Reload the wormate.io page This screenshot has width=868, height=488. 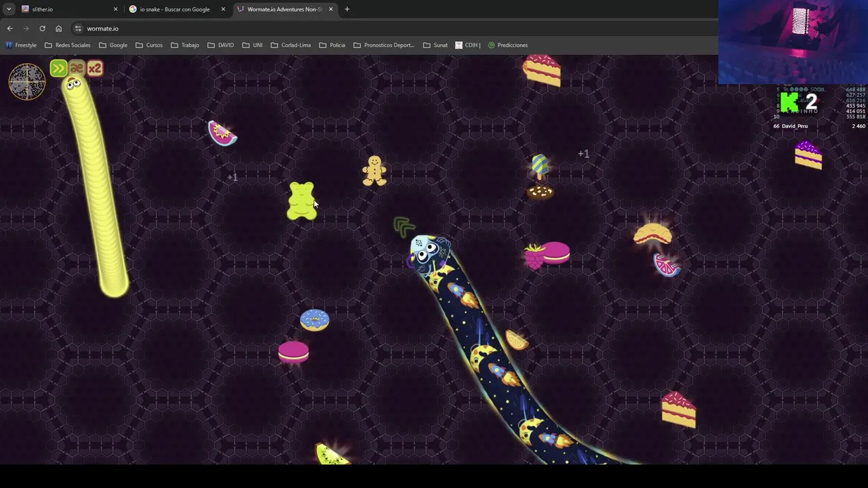coord(42,28)
